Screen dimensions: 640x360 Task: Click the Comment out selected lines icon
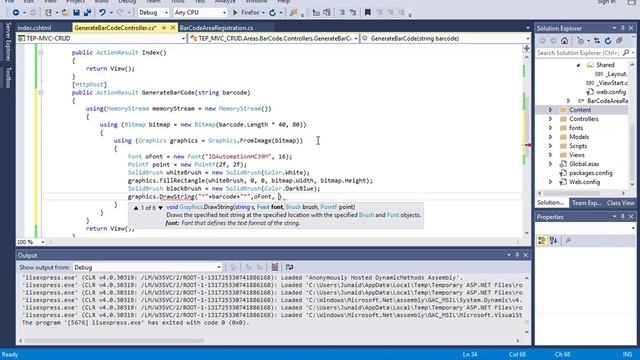click(342, 13)
